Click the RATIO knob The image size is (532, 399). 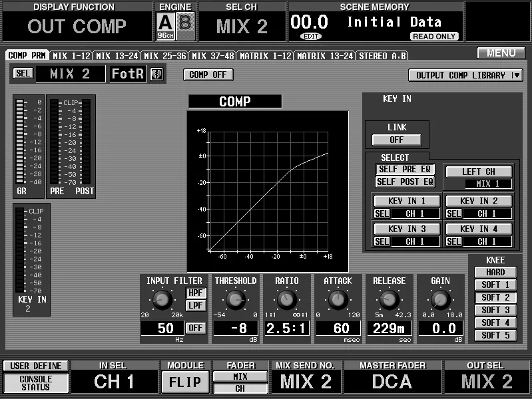pyautogui.click(x=287, y=300)
